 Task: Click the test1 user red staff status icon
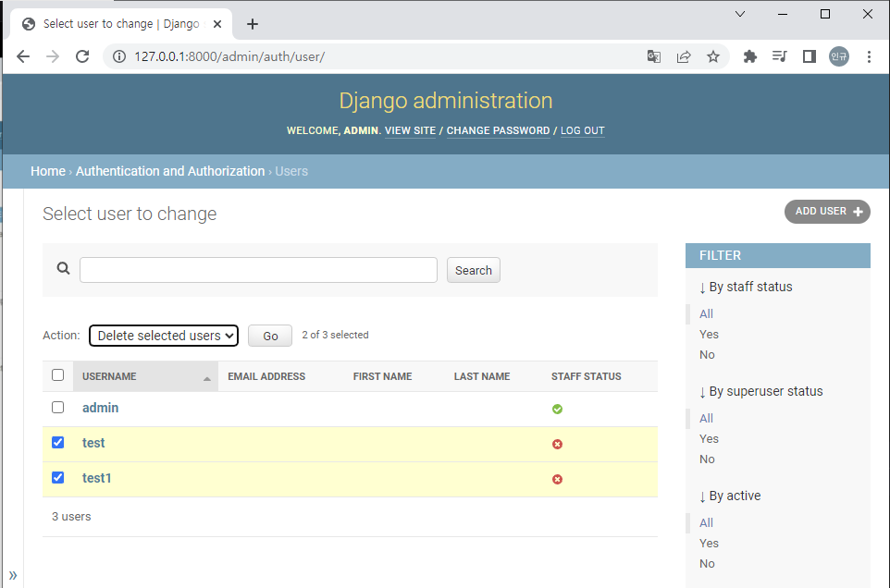[557, 479]
